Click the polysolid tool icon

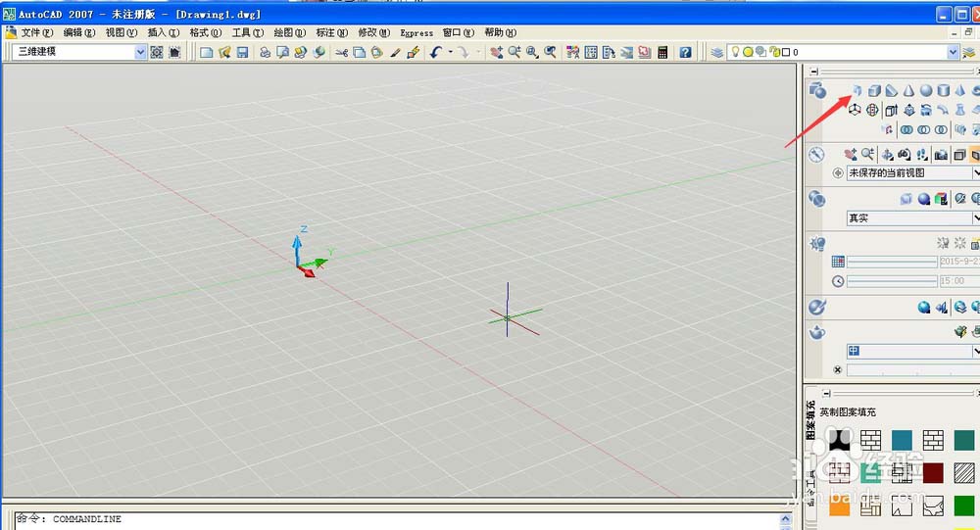[857, 91]
